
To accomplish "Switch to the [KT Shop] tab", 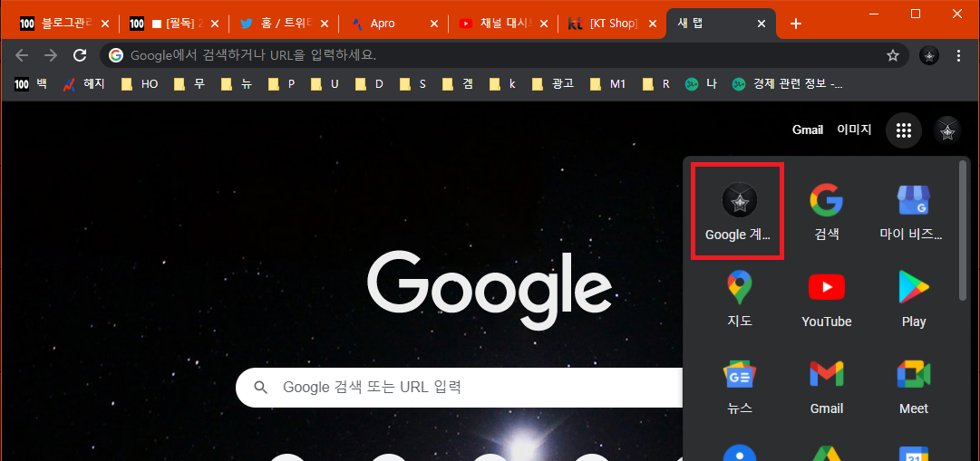I will (613, 24).
